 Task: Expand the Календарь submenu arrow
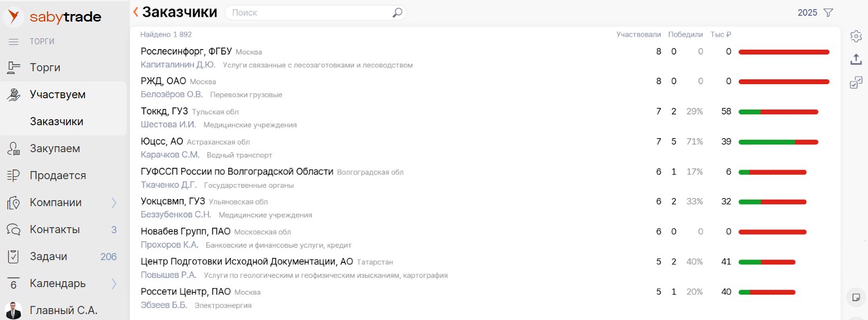(x=114, y=283)
